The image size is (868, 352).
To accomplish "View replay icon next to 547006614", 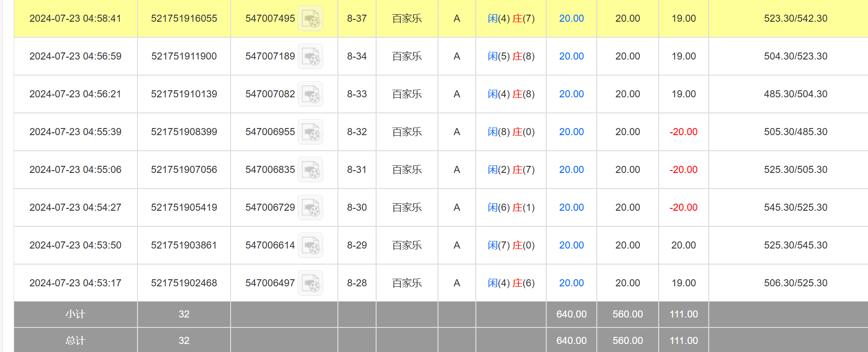I will (x=310, y=246).
